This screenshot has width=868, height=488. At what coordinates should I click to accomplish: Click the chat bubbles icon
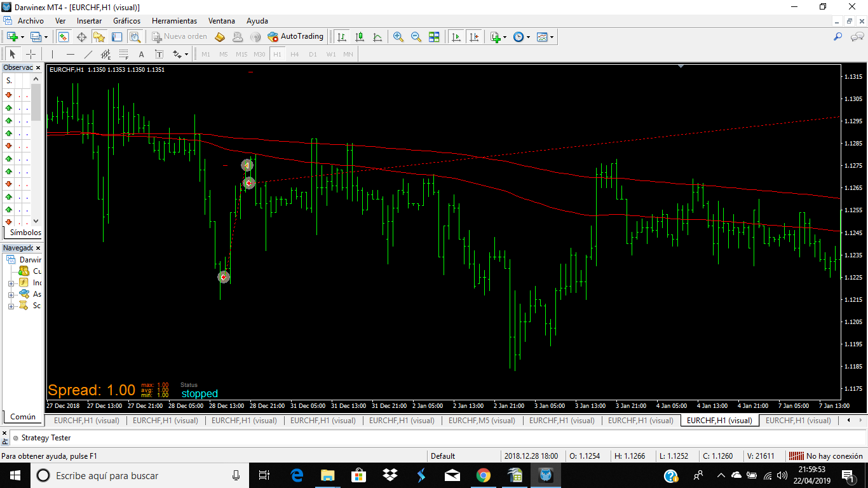point(856,37)
